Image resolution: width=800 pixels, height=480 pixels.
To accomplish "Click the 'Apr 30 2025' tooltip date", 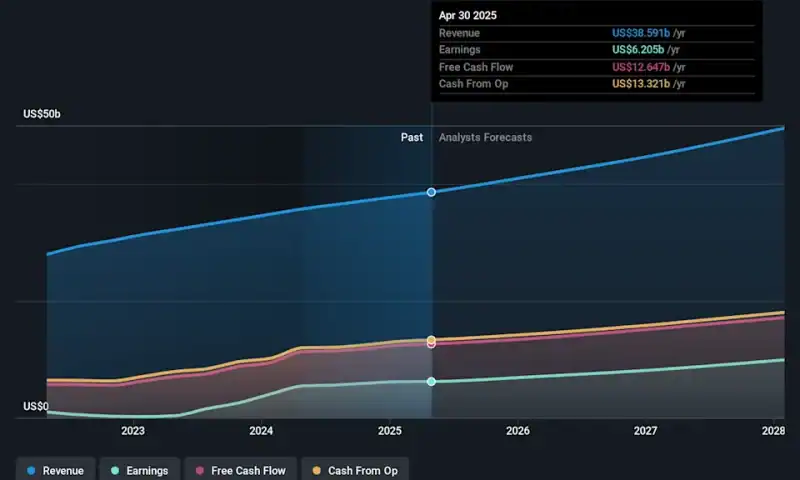I will 467,15.
